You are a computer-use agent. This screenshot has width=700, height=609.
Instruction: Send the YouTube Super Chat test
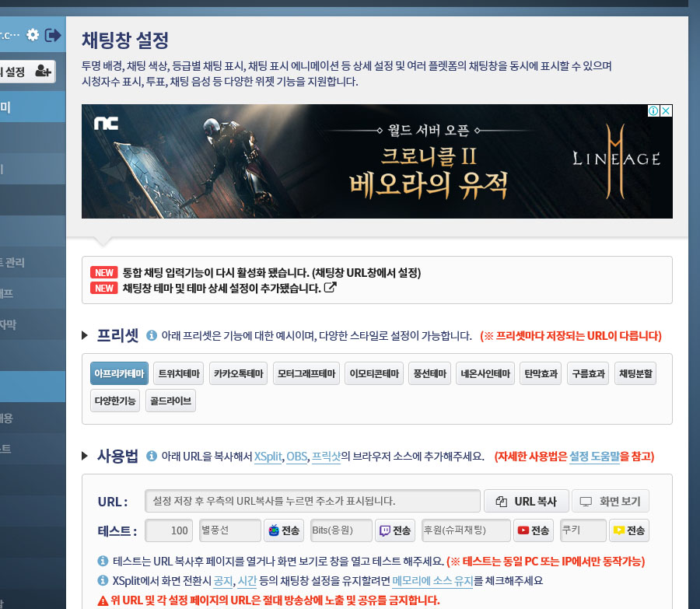(x=534, y=530)
